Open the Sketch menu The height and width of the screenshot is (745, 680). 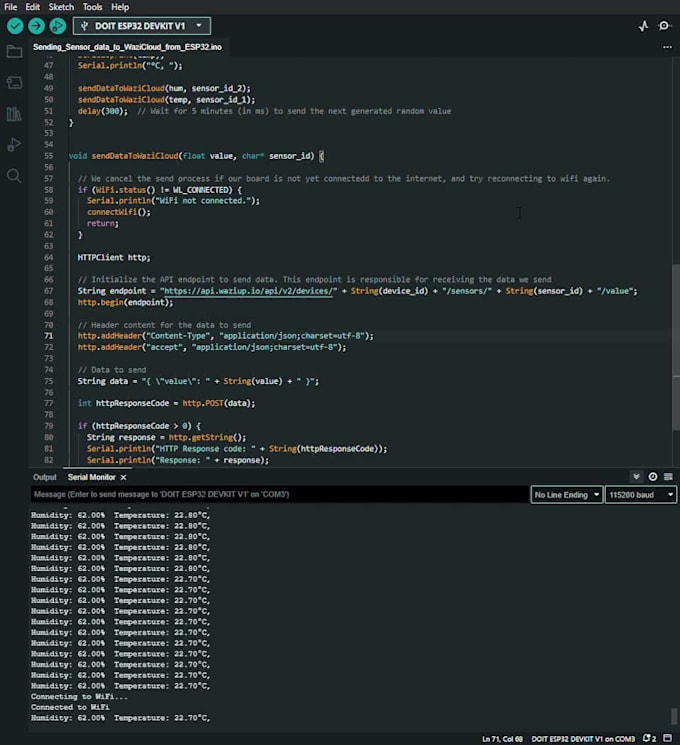pyautogui.click(x=63, y=7)
